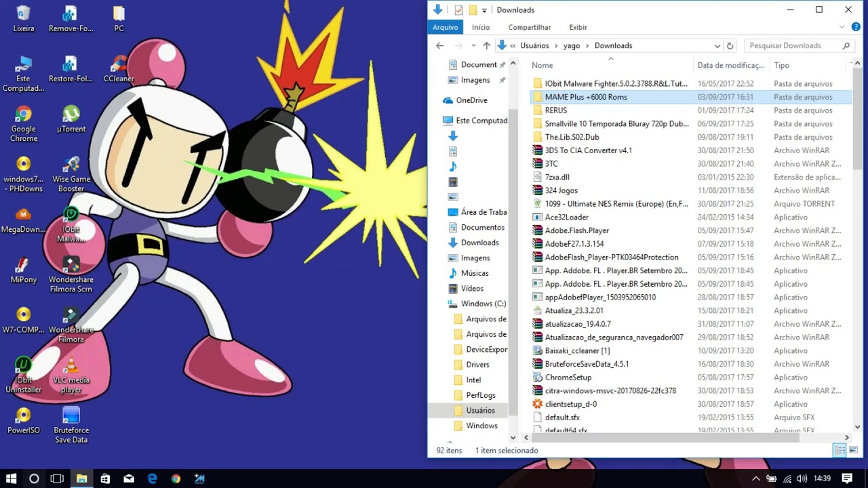Open the Action Center notification icon
The image size is (868, 488).
(x=847, y=479)
